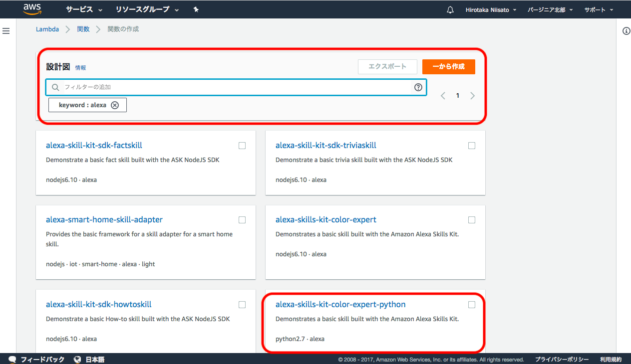The width and height of the screenshot is (631, 364).
Task: Click nodejs · iot · smart-home tags text
Action: (100, 264)
